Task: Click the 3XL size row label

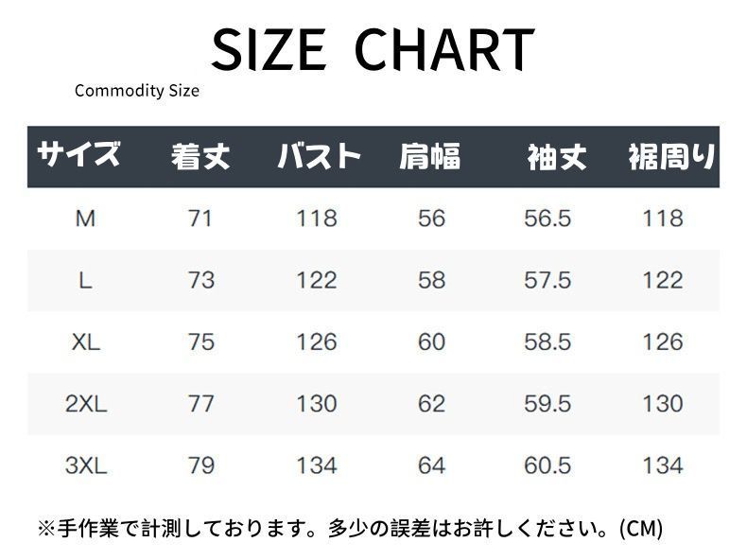Action: pos(86,465)
